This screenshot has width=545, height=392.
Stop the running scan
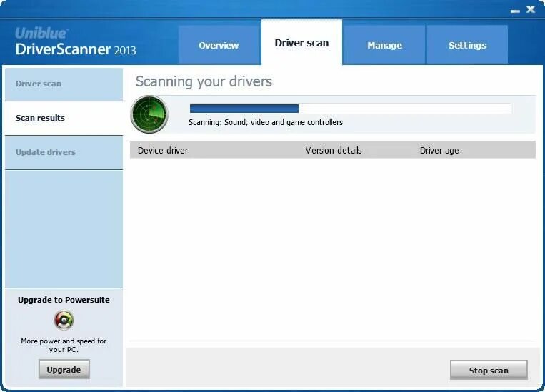coord(489,370)
